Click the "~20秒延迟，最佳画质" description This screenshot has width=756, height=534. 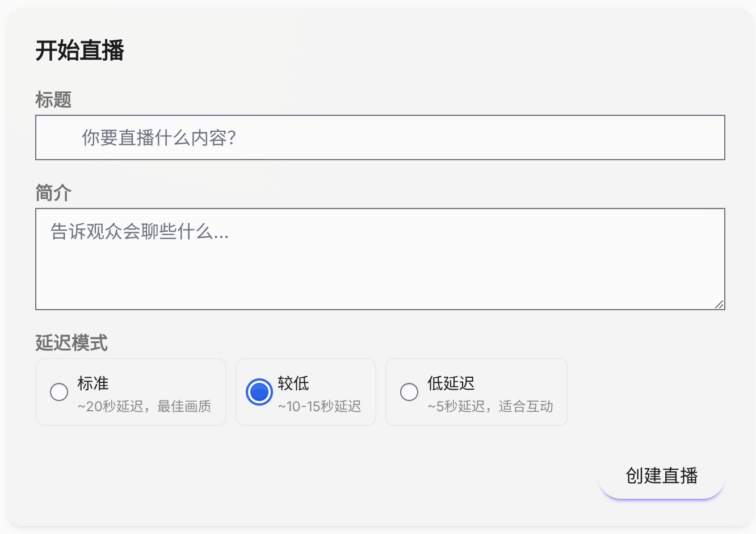[x=145, y=406]
